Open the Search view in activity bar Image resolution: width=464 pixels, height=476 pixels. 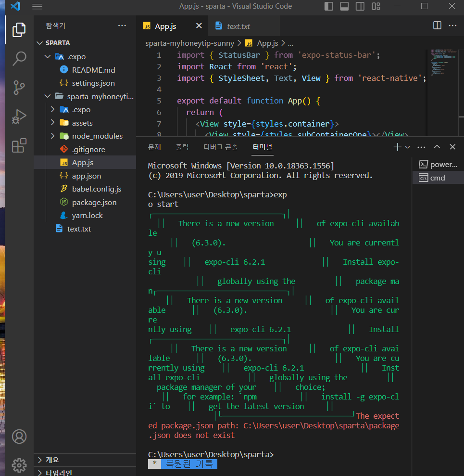coord(19,58)
